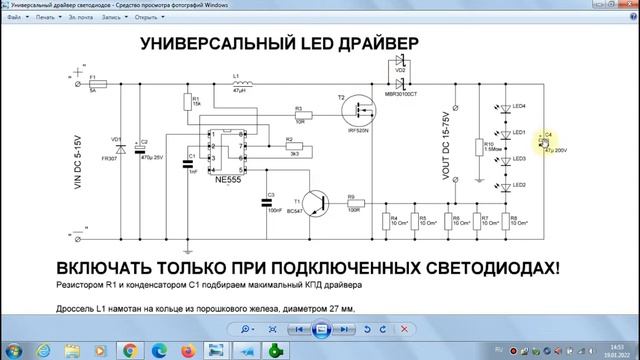Click the green app icon in the taskbar

pos(276,351)
